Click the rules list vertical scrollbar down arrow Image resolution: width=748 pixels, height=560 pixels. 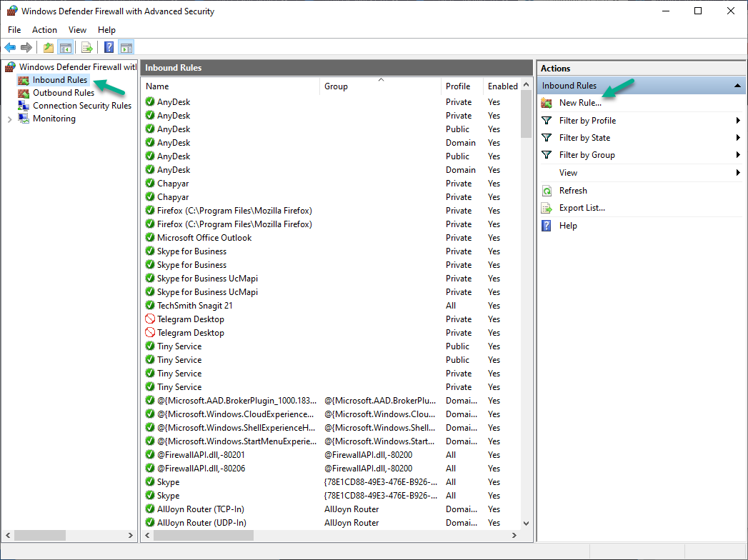click(527, 524)
